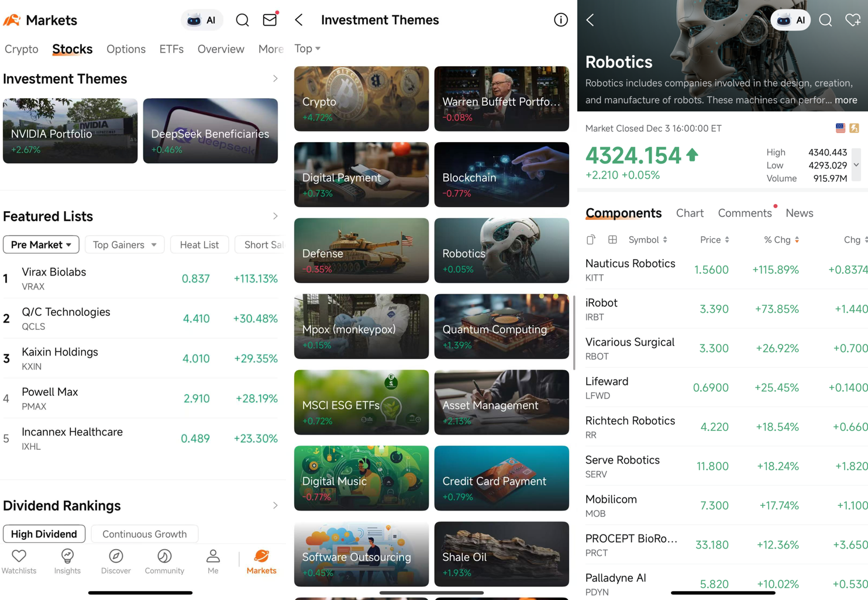868x600 pixels.
Task: Open the Pre Market dropdown
Action: [41, 244]
